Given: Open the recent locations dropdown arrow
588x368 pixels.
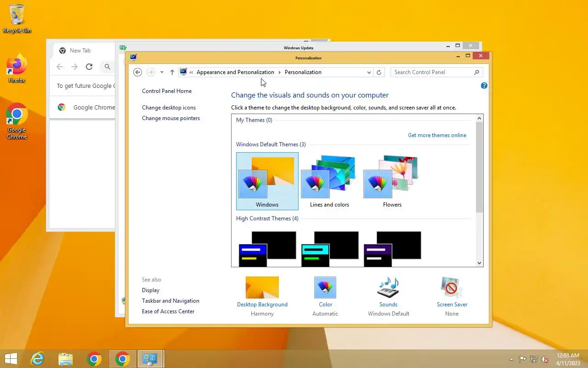Looking at the screenshot, I should click(x=162, y=72).
